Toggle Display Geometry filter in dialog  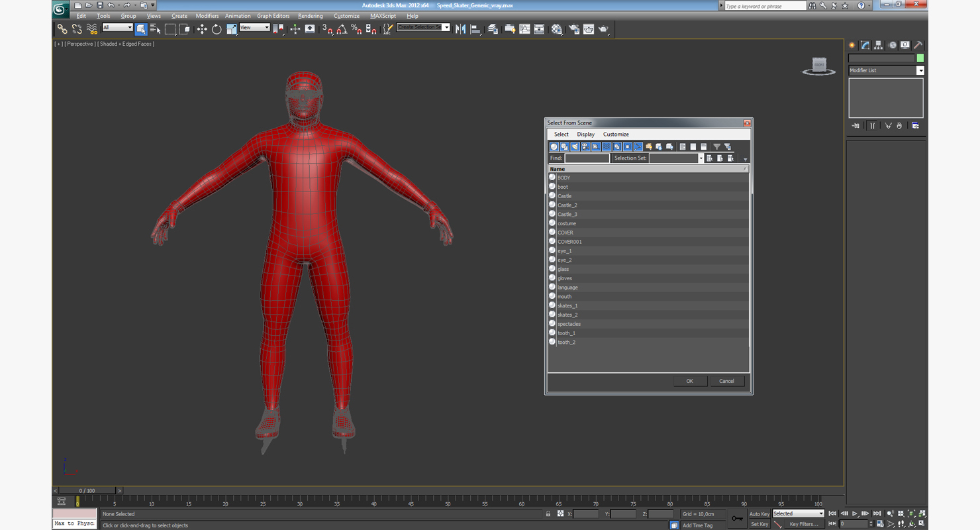click(x=554, y=146)
